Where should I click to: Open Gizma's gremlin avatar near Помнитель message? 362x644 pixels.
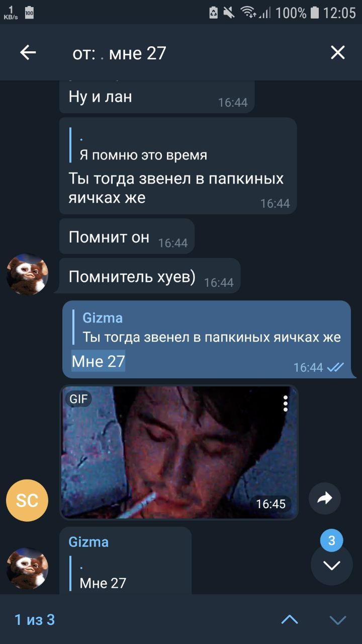point(27,274)
